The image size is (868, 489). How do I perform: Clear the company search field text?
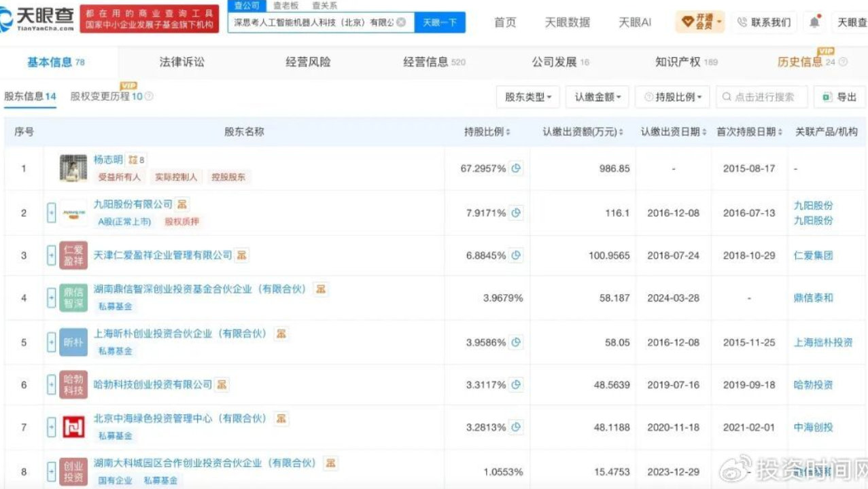(401, 22)
